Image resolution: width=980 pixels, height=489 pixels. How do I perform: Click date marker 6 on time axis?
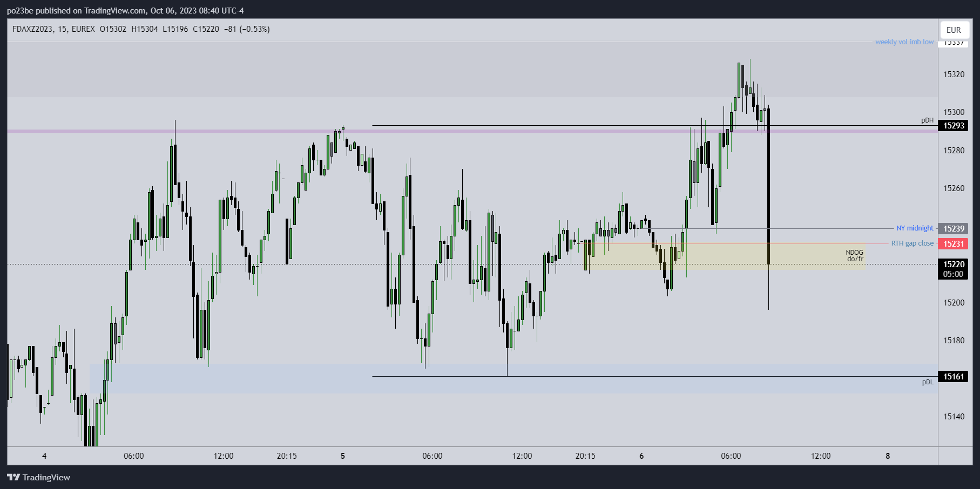(641, 456)
